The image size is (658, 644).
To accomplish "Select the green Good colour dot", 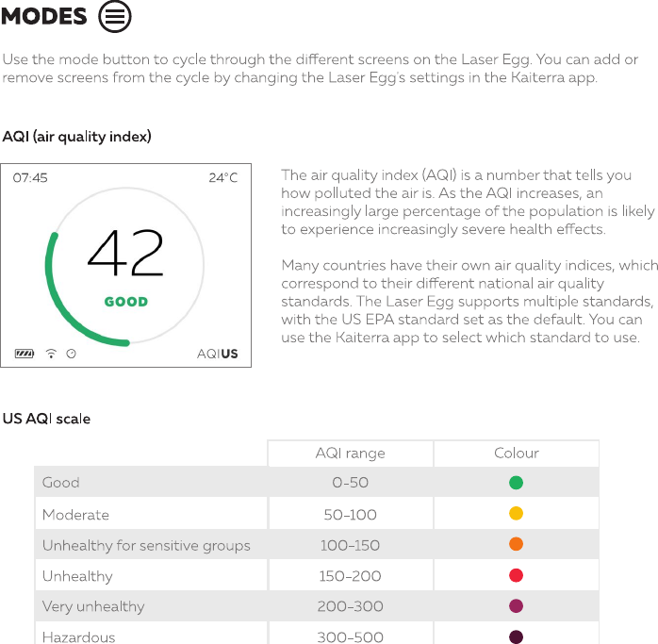I will coord(516,483).
